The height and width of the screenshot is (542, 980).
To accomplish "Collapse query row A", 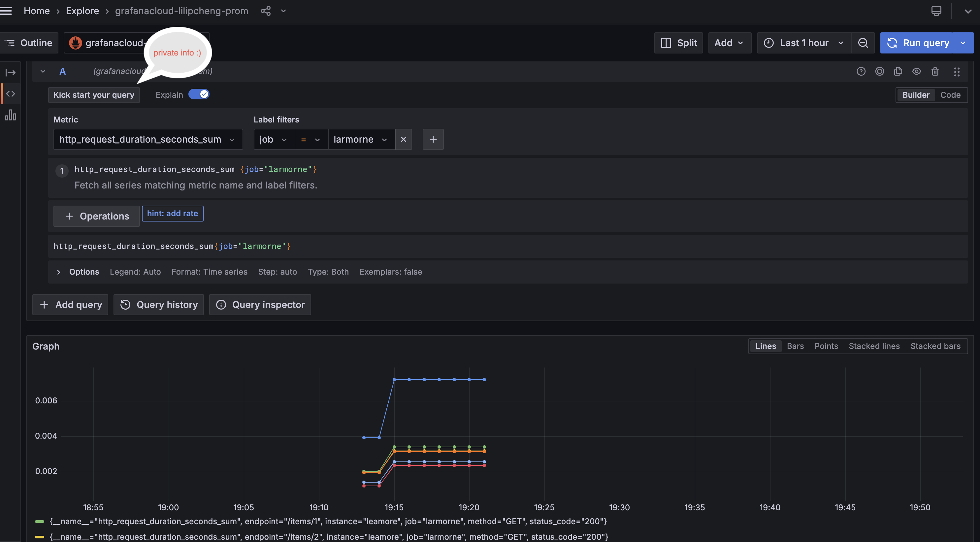I will (43, 71).
